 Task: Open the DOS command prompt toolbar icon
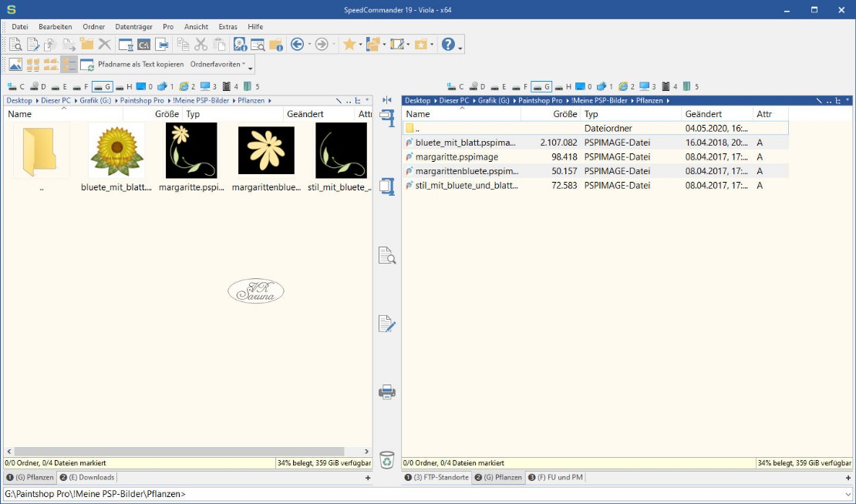143,45
